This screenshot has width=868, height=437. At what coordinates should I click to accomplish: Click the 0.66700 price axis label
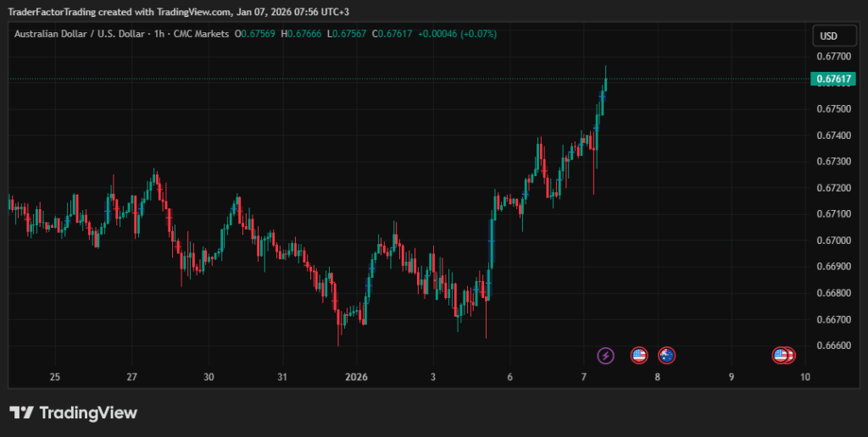[x=833, y=319]
